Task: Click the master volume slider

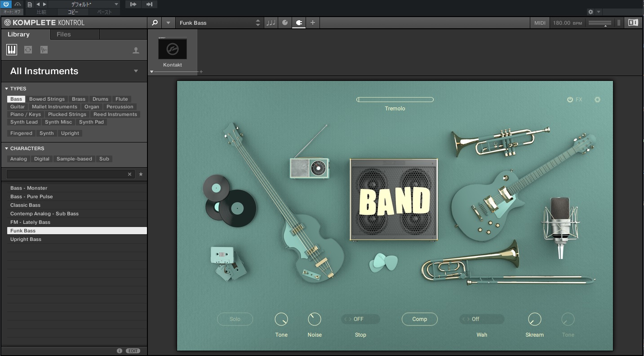Action: pos(600,23)
